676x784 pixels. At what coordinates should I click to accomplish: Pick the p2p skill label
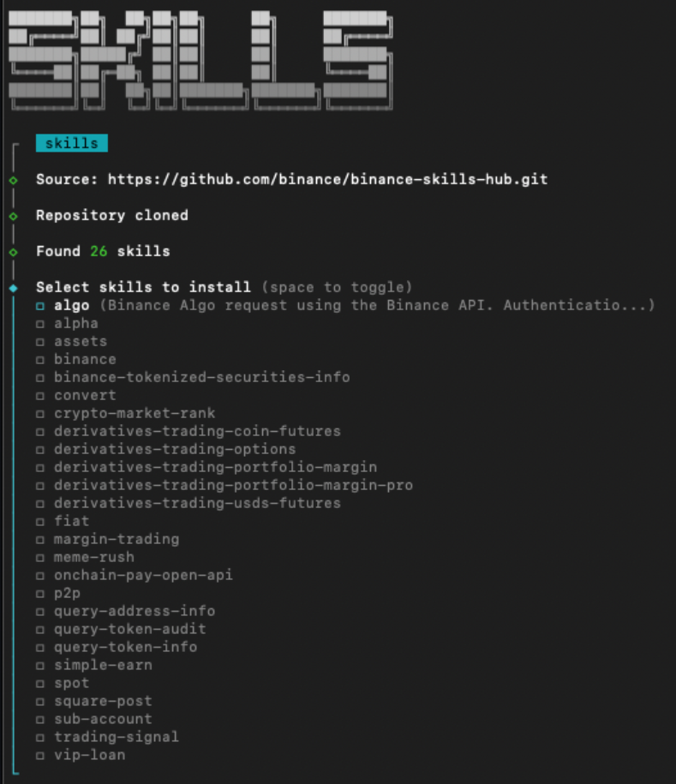click(67, 593)
